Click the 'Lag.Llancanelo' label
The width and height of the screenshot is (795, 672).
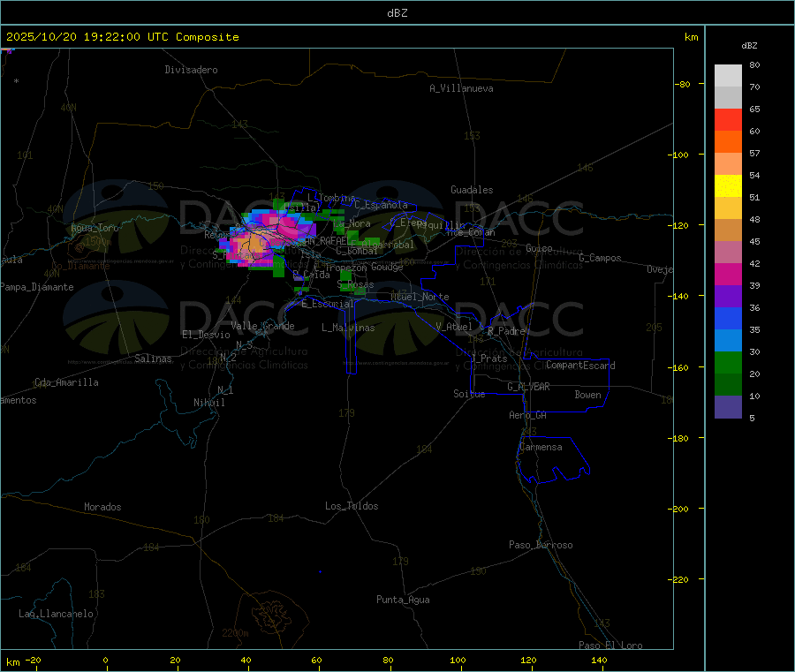pyautogui.click(x=57, y=614)
